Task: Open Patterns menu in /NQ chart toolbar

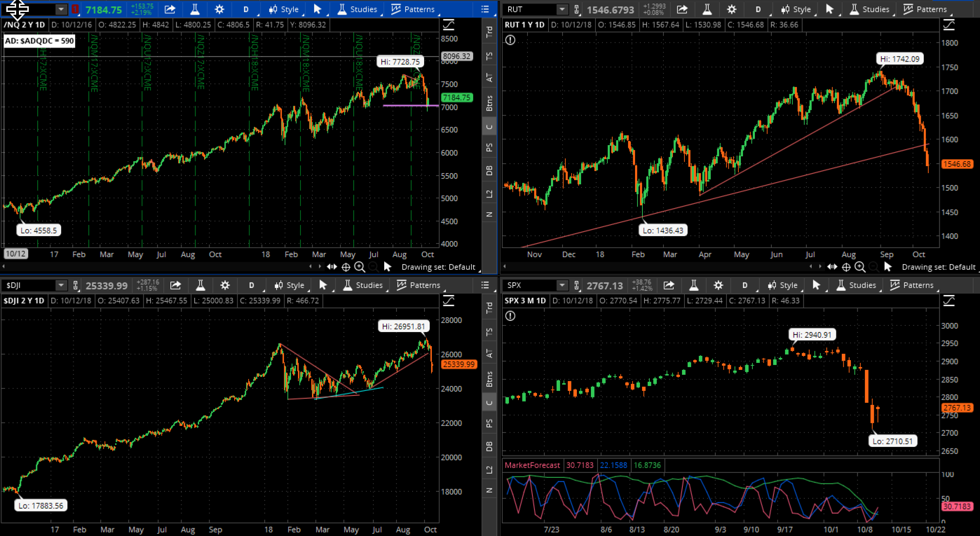Action: [414, 10]
